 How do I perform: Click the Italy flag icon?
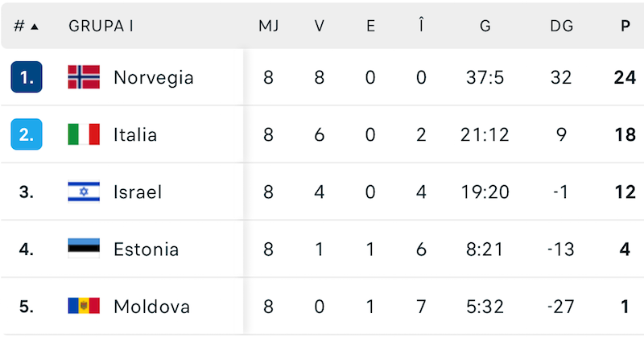[84, 134]
